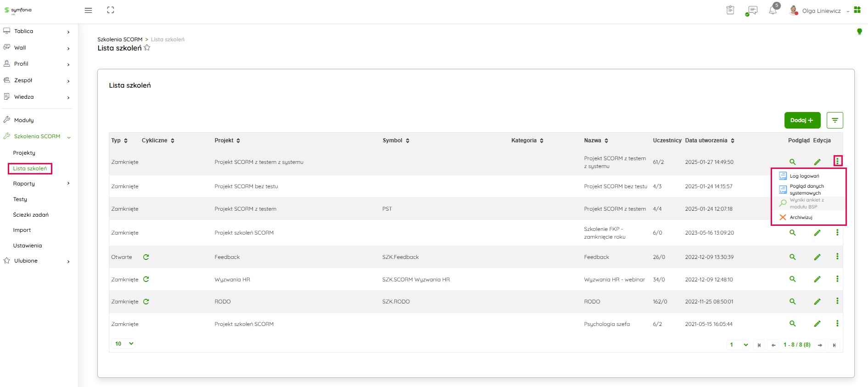The width and height of the screenshot is (868, 387).
Task: Open the rows-per-page dropdown showing 10
Action: pyautogui.click(x=124, y=344)
